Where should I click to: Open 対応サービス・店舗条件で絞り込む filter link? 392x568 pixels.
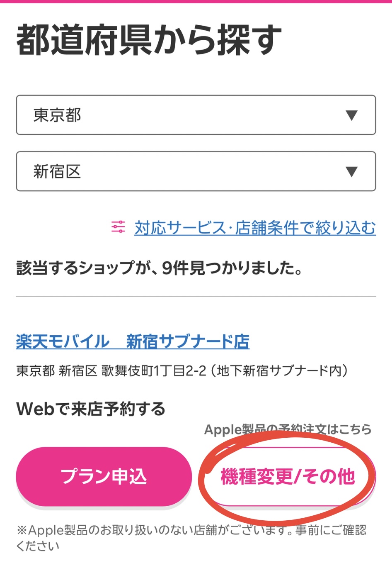(254, 226)
